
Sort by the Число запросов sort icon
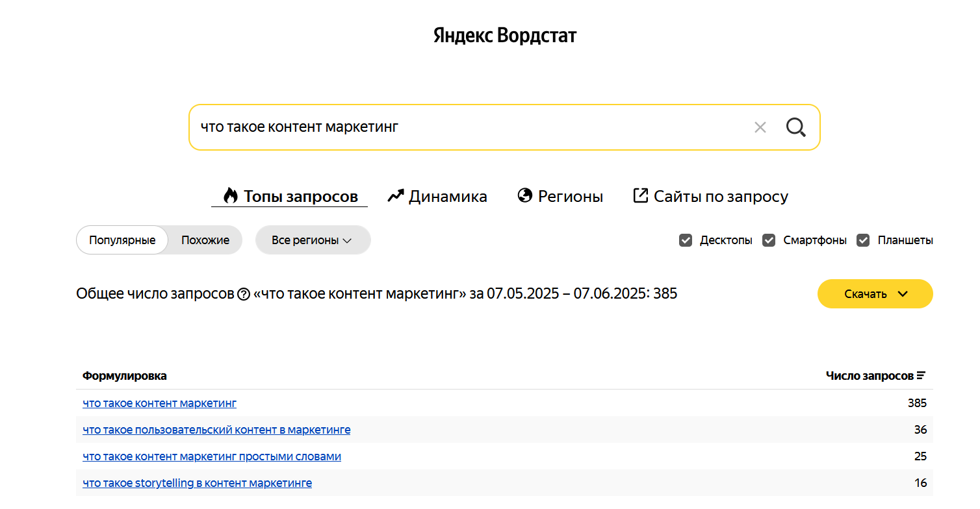921,375
